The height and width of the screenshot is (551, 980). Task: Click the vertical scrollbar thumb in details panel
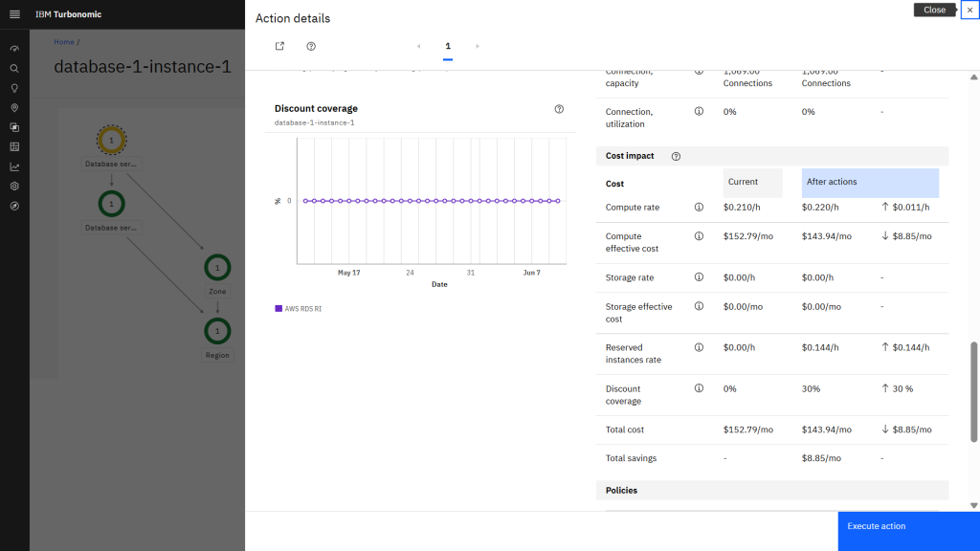point(973,391)
